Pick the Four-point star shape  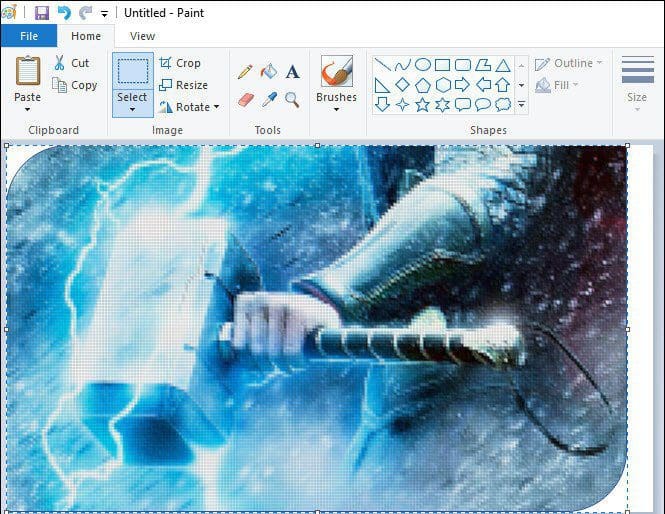click(402, 104)
